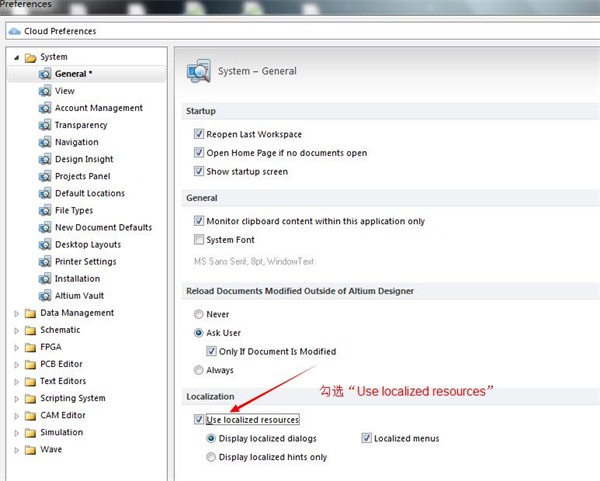Viewport: 600px width, 481px height.
Task: Collapse the System tree node
Action: [x=16, y=57]
